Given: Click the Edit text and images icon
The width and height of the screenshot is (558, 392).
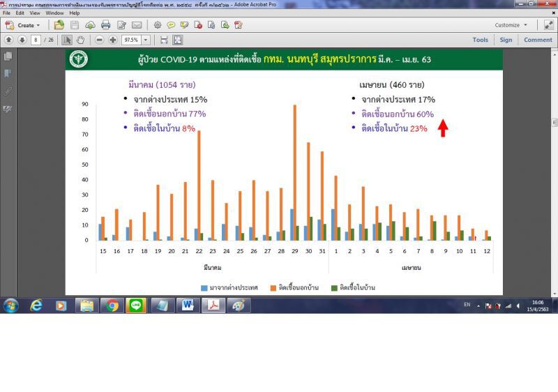Looking at the screenshot, I should pos(121,25).
